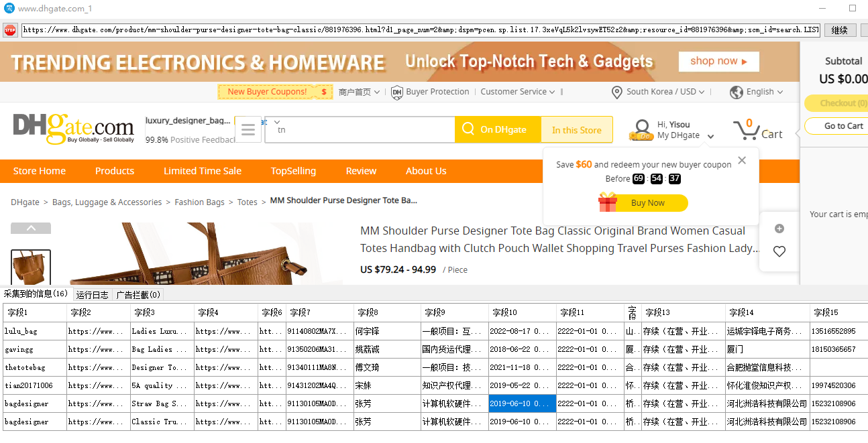Click the 字段8 column header
This screenshot has height=443, width=868.
pos(388,313)
